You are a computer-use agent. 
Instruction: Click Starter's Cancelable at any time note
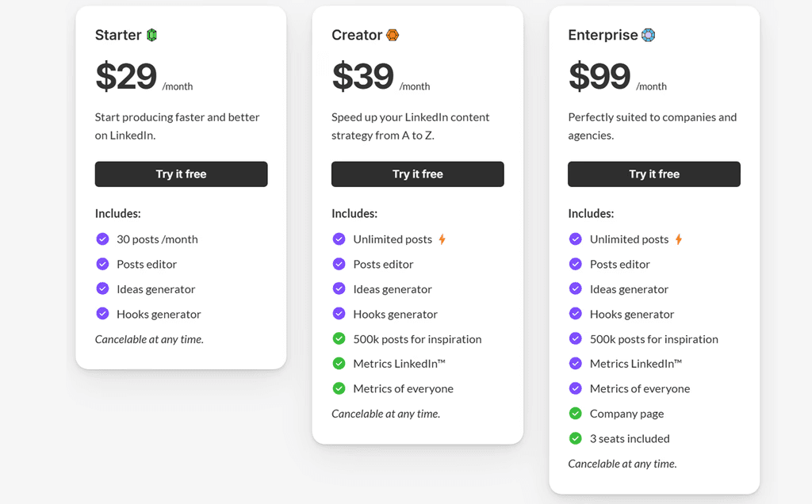click(149, 339)
